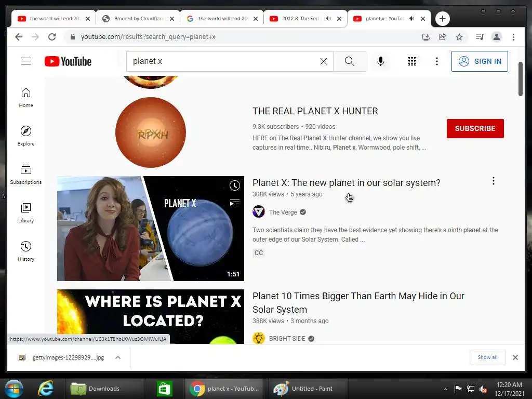532x399 pixels.
Task: Open the BRIGHT SIDE channel name
Action: 287,338
